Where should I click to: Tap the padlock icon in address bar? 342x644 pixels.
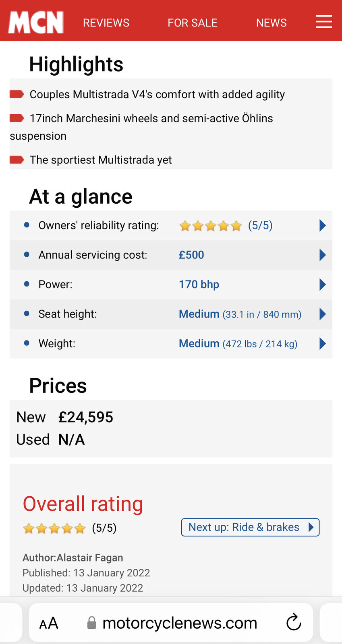(92, 623)
